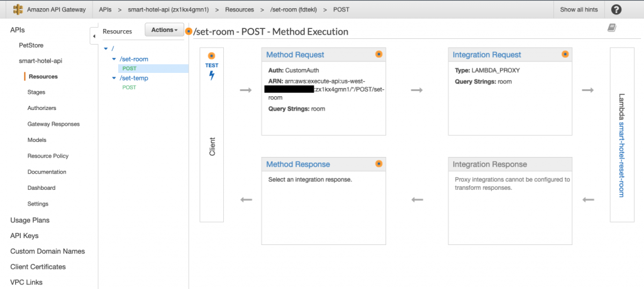Click the orange hint dot above TEST

211,57
